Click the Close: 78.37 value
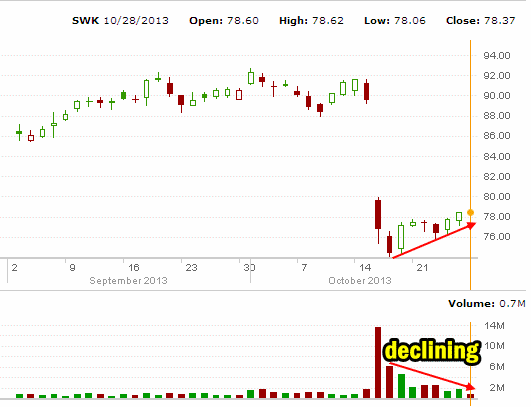The image size is (531, 407). point(481,21)
